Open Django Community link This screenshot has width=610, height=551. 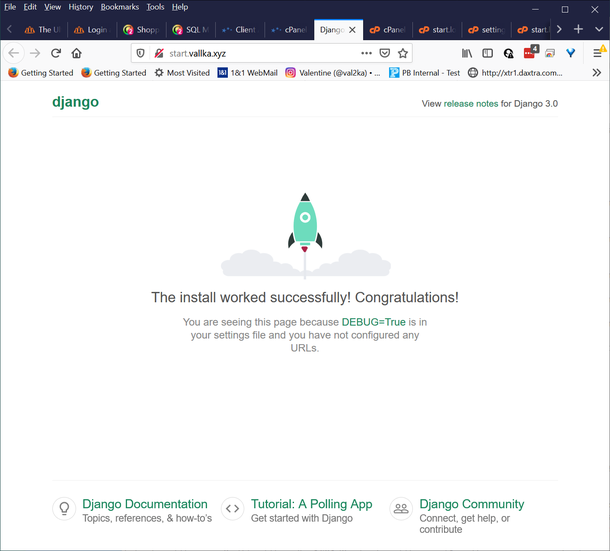click(472, 504)
